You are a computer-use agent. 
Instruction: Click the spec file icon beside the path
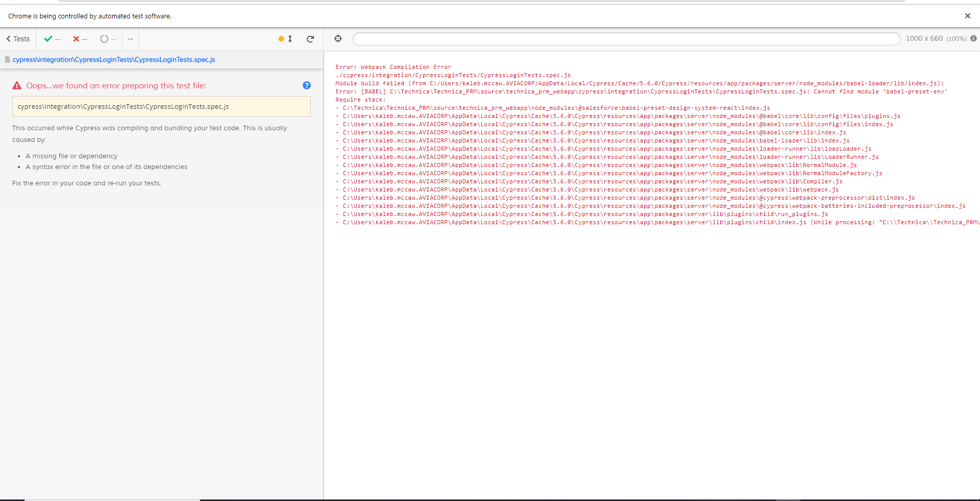pyautogui.click(x=8, y=60)
